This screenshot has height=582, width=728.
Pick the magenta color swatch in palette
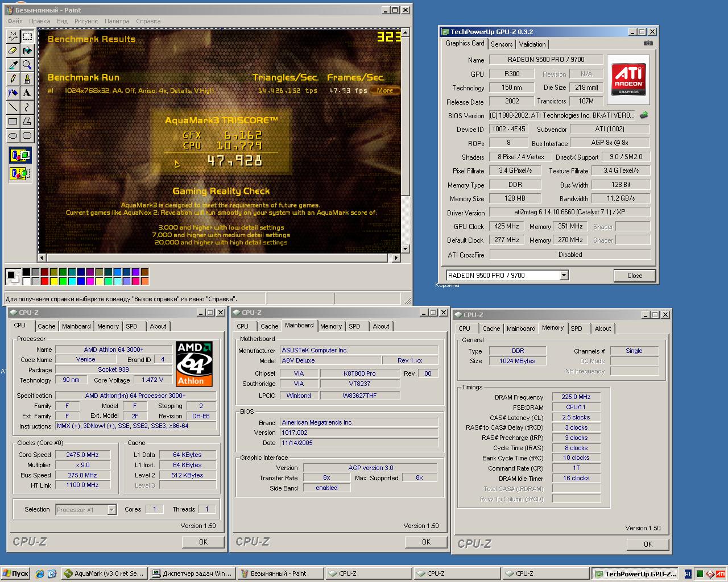pyautogui.click(x=90, y=281)
